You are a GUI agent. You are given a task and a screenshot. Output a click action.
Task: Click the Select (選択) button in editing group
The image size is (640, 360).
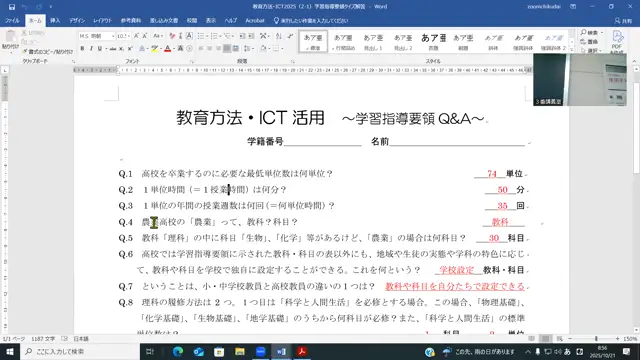tap(591, 50)
